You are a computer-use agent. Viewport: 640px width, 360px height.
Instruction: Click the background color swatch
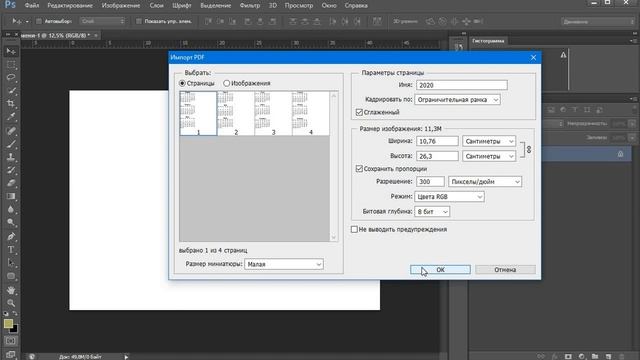tap(14, 329)
